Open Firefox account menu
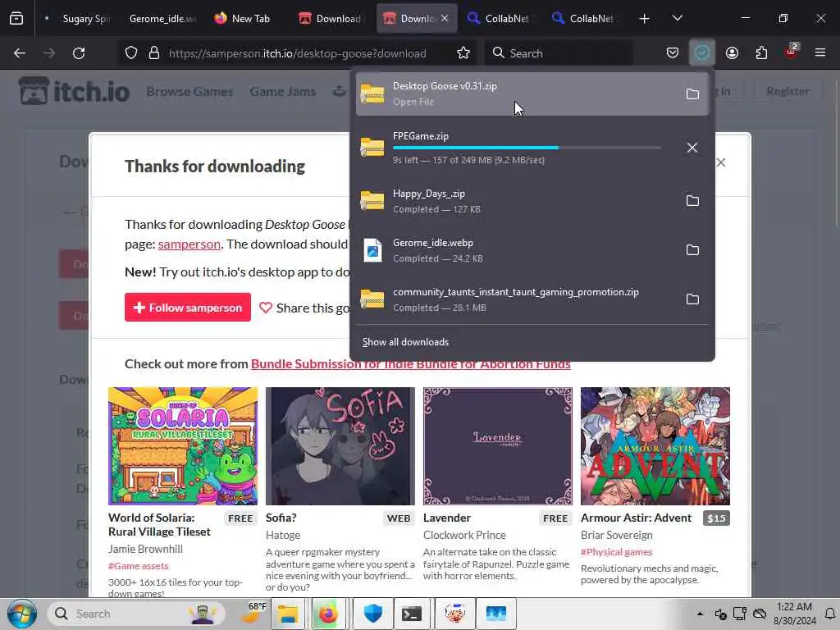The width and height of the screenshot is (840, 630). (732, 53)
